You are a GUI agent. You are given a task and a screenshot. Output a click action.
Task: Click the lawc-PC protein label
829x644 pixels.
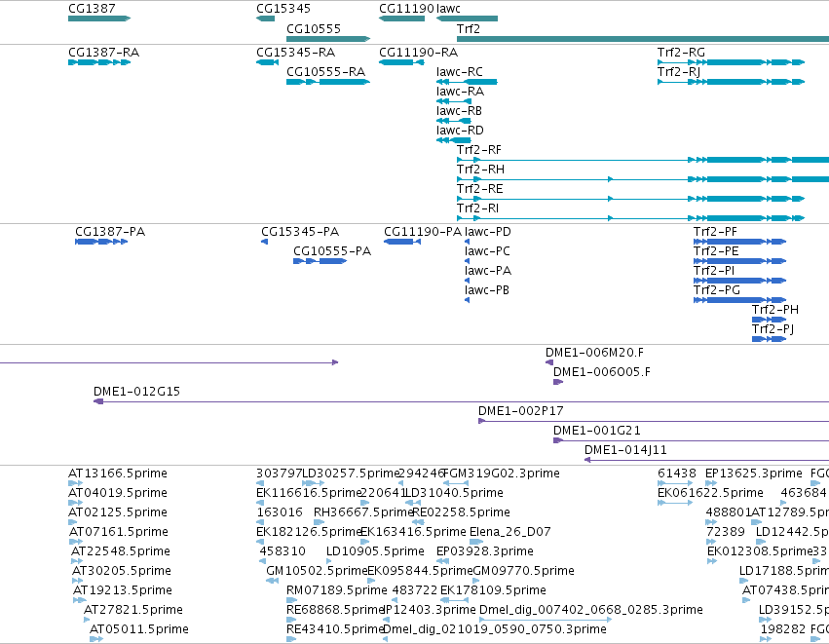(x=487, y=251)
